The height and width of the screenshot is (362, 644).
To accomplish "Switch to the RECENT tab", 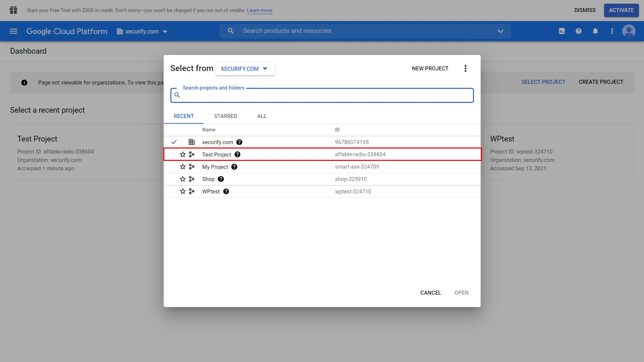I will [x=184, y=116].
